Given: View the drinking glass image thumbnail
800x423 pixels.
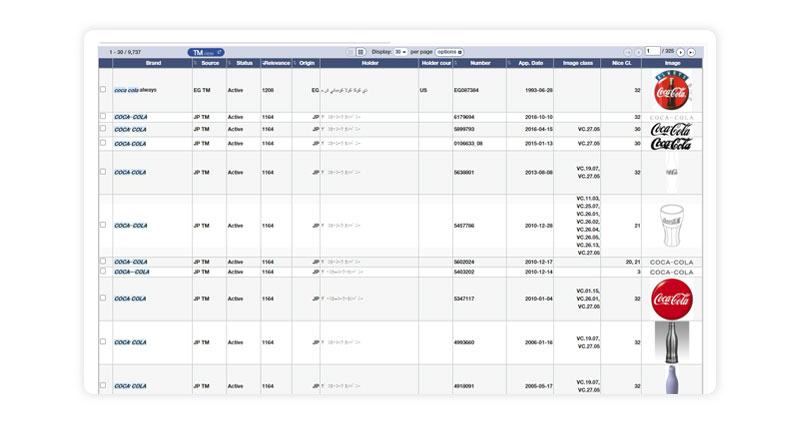Looking at the screenshot, I should (671, 226).
